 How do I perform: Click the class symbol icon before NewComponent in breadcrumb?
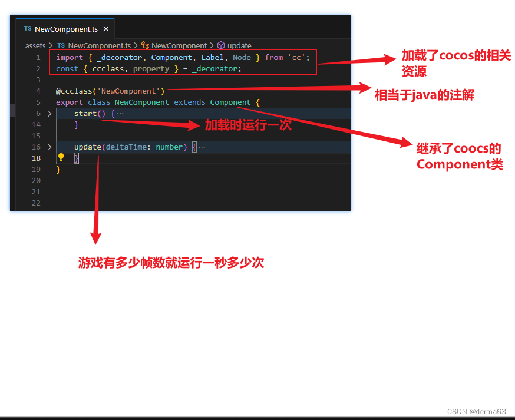(144, 45)
